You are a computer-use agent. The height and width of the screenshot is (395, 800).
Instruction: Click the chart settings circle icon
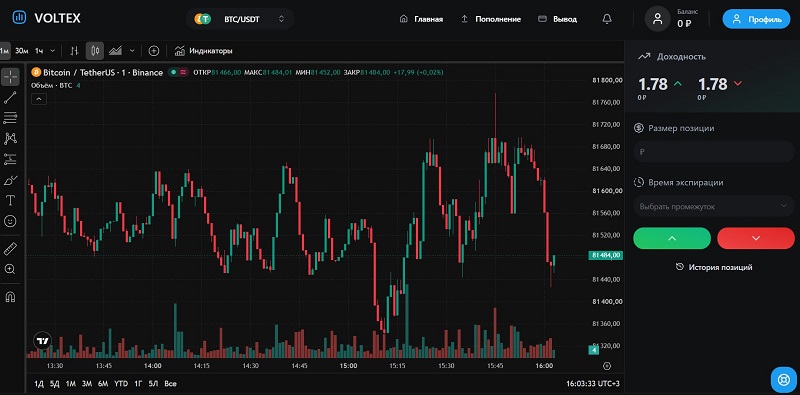pos(607,366)
